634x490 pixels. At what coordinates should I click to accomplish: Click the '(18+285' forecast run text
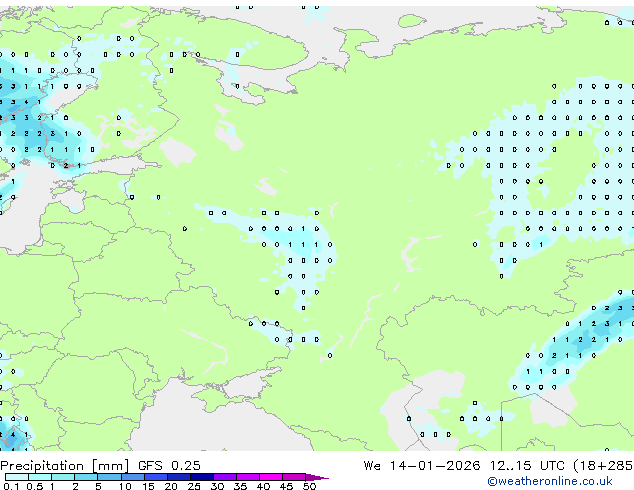click(604, 466)
